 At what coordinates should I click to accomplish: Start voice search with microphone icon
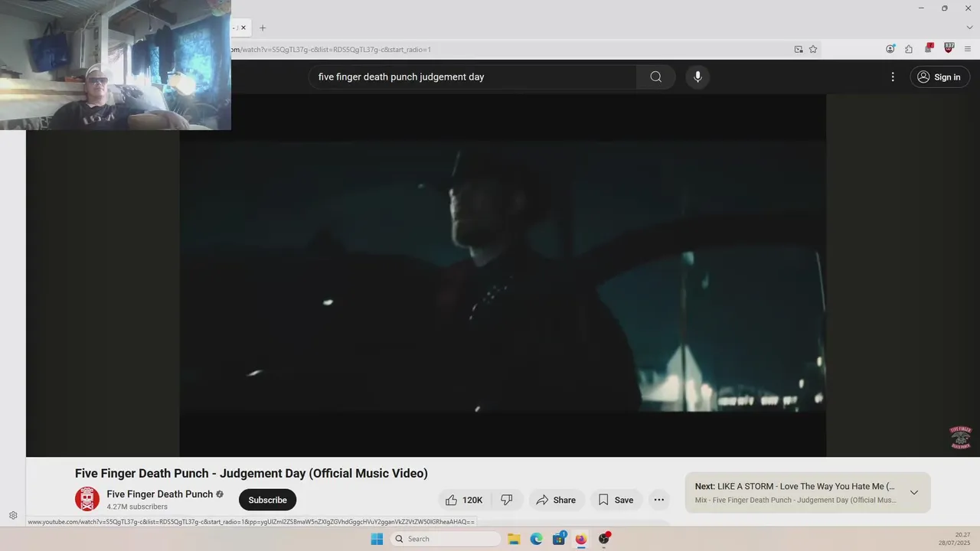click(697, 77)
